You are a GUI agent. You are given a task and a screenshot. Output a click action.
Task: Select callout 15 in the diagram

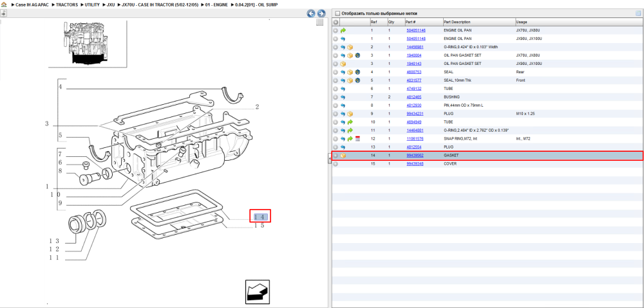259,225
